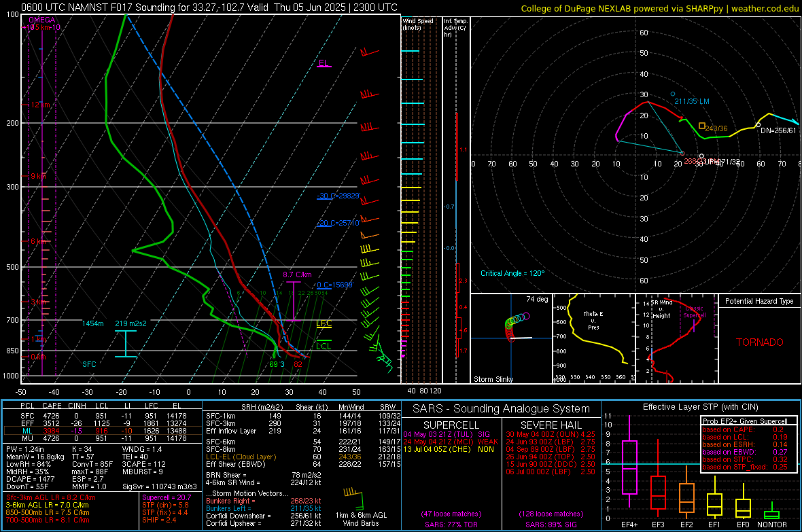Click the Wind Speed (knots) header
This screenshot has height=532, width=802.
tap(418, 24)
